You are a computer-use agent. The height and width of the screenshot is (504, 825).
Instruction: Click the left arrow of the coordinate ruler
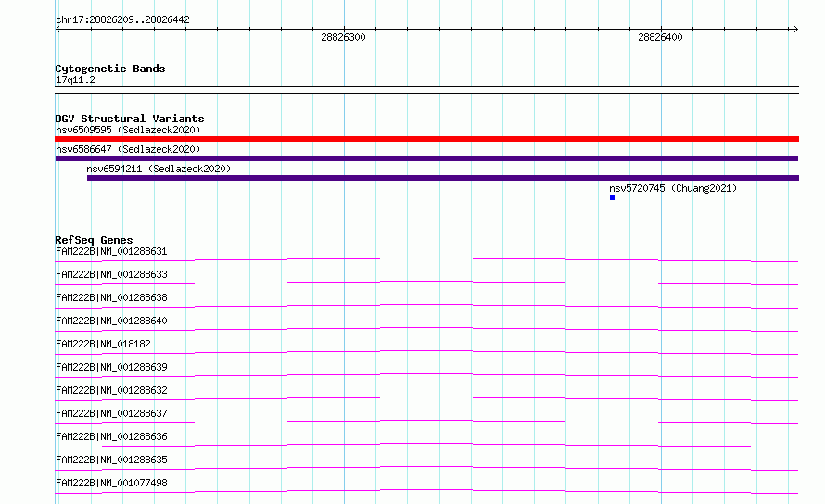57,30
